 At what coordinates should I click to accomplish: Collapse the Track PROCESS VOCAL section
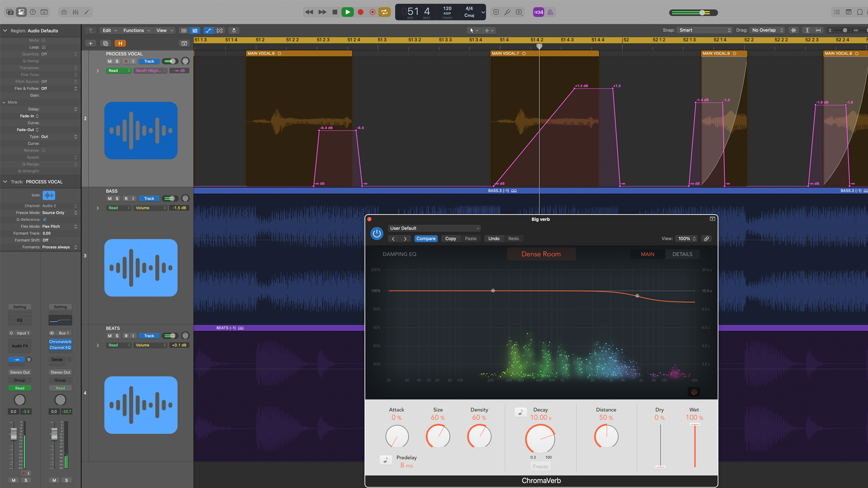[x=5, y=182]
